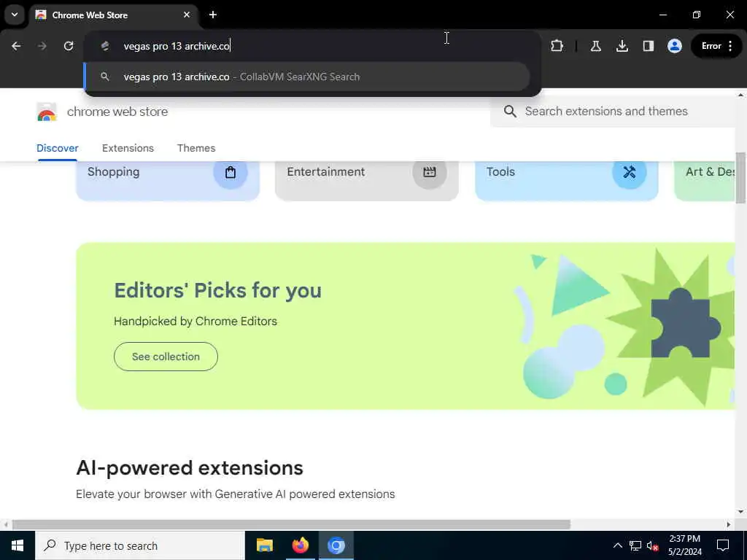Open Firefox from the taskbar

300,545
